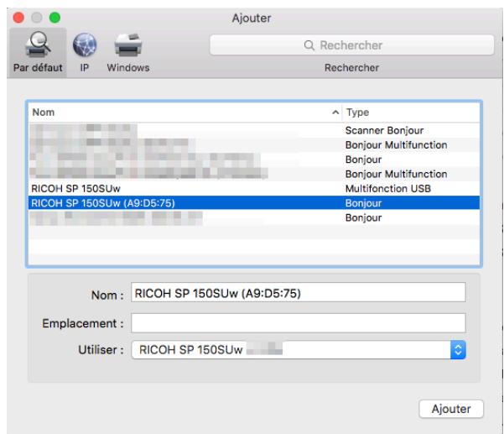Close the Ajouter window with the red button

click(18, 18)
